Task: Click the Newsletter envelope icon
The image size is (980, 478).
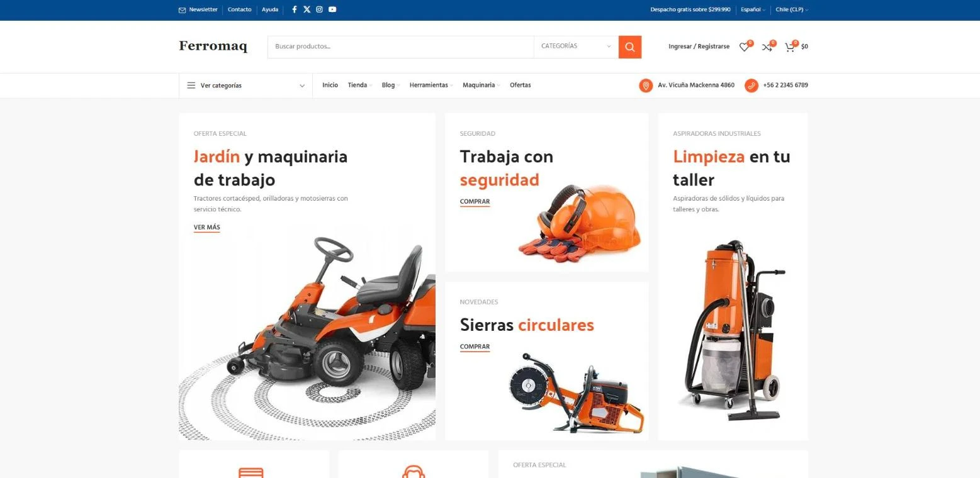Action: pos(183,10)
